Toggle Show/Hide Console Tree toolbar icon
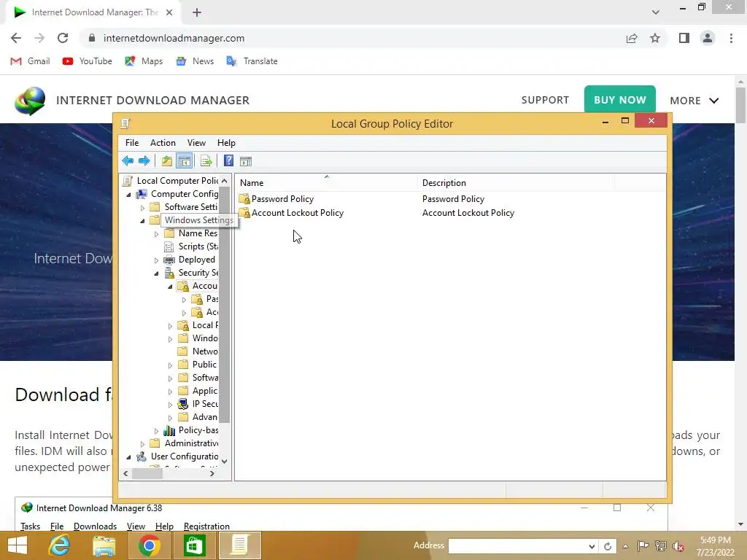This screenshot has height=560, width=747. (184, 161)
